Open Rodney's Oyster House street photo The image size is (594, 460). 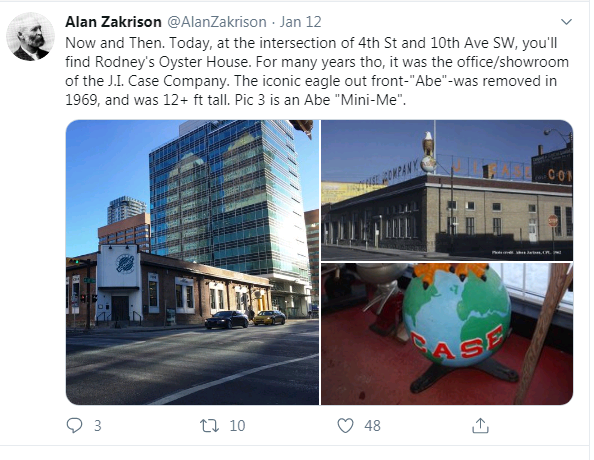(192, 262)
